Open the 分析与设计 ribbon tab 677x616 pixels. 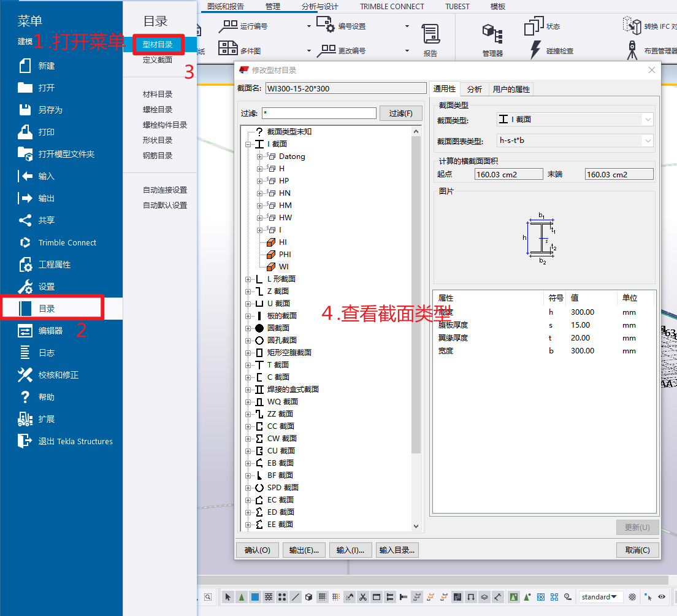click(320, 7)
